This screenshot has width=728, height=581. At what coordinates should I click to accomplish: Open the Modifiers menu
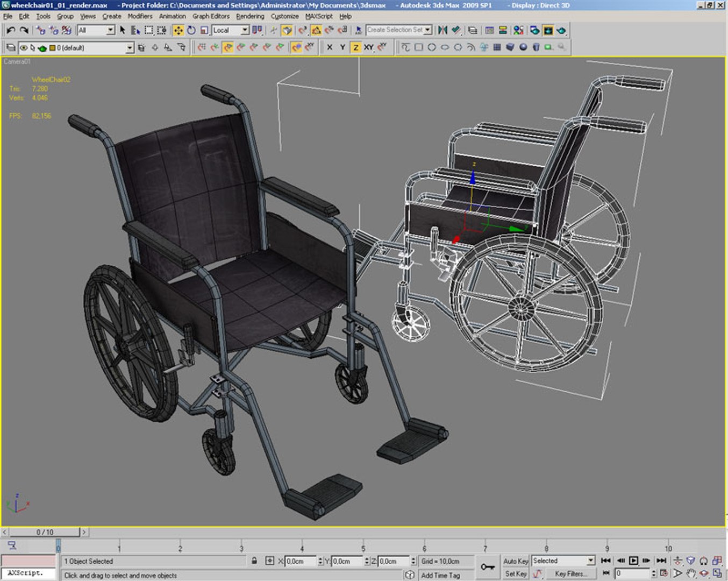[140, 16]
